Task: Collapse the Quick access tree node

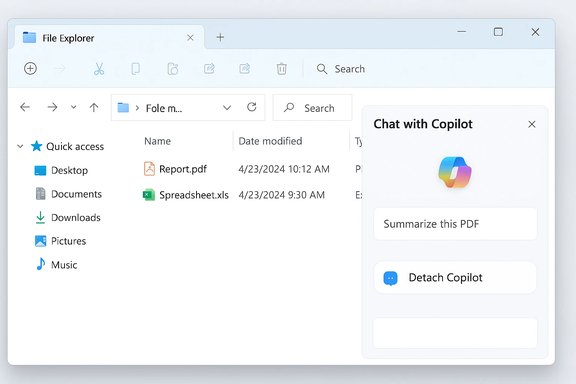Action: tap(20, 146)
